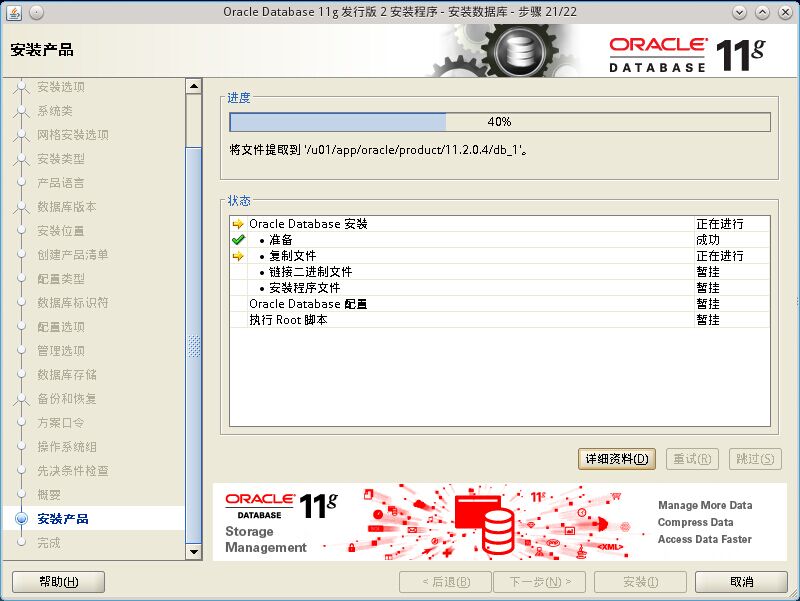Screen dimensions: 800x601
Task: Select 管理选项 step in sidebar
Action: (x=61, y=350)
